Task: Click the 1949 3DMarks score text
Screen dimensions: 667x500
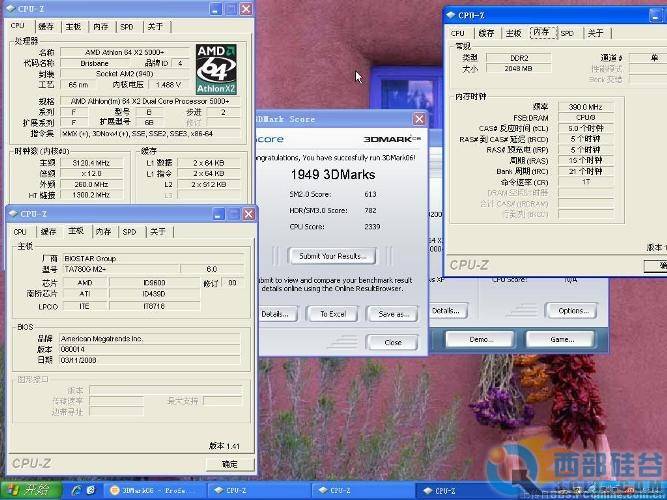Action: click(x=333, y=174)
